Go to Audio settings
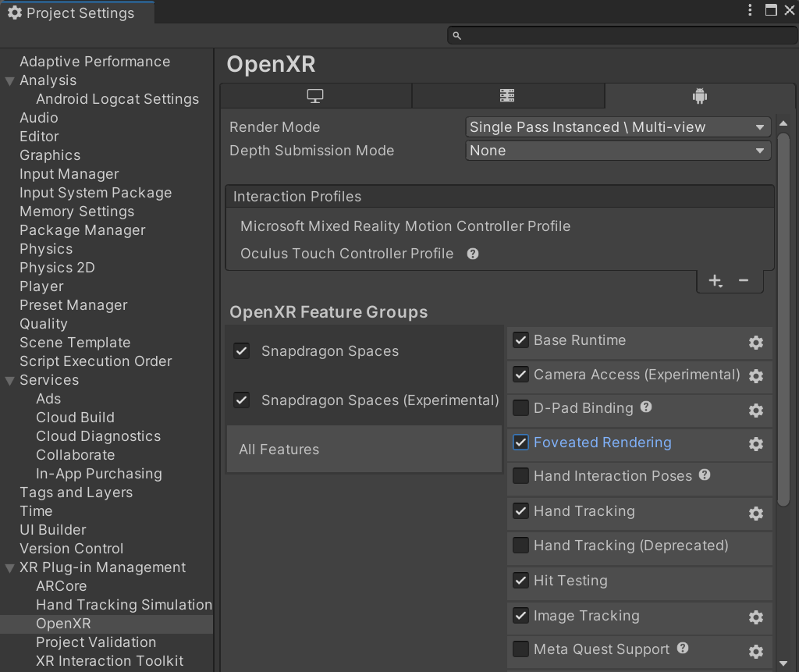The width and height of the screenshot is (799, 672). coord(39,118)
